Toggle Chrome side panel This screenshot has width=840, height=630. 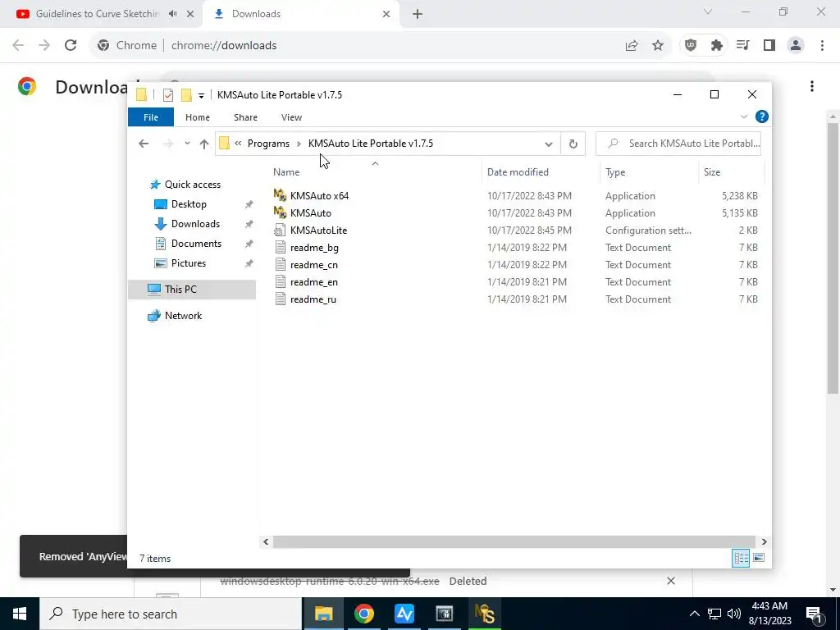[769, 46]
